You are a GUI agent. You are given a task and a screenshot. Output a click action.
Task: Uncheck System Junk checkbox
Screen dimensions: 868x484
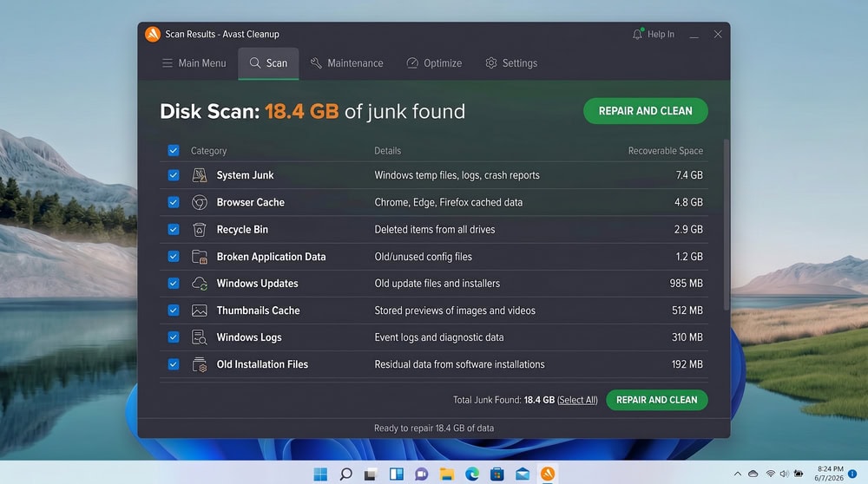[x=174, y=175]
